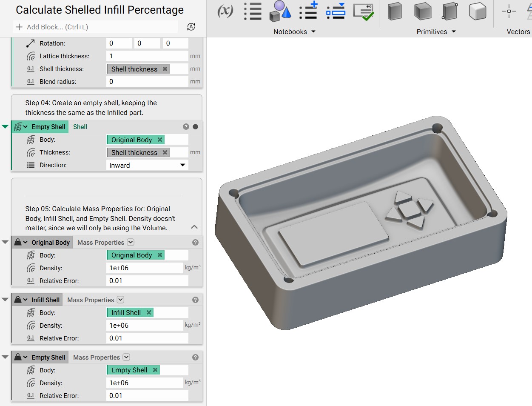The image size is (532, 406).
Task: Click the help icon of the Empty Shell Shell block
Action: click(x=186, y=127)
